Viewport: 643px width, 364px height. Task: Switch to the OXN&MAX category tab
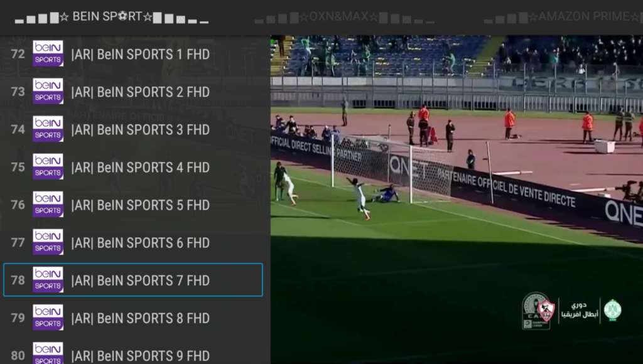click(x=345, y=17)
